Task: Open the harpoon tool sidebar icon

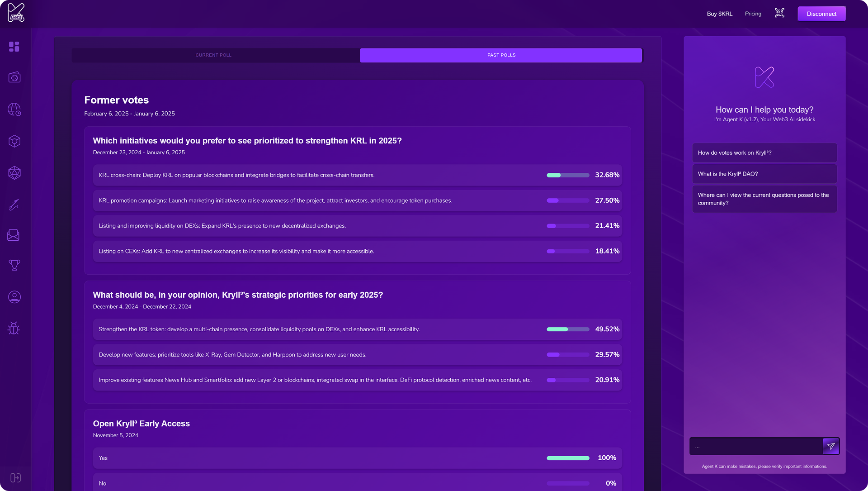Action: (x=14, y=205)
